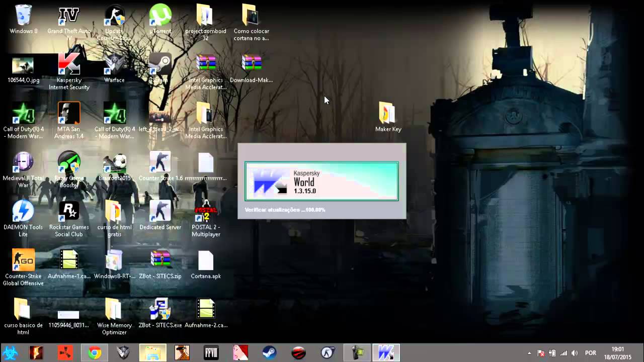
Task: Open File Explorer from the taskbar
Action: [x=153, y=353]
